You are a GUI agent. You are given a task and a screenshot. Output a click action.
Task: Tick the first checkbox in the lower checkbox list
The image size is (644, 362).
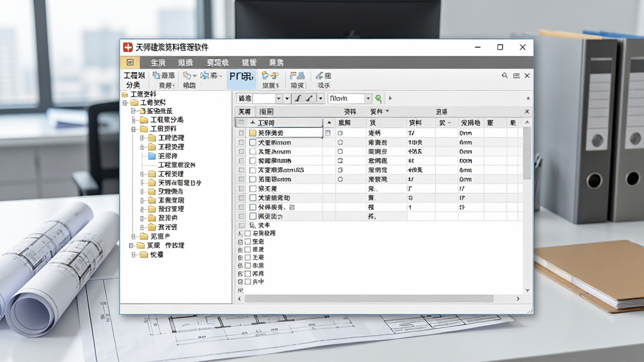click(248, 233)
